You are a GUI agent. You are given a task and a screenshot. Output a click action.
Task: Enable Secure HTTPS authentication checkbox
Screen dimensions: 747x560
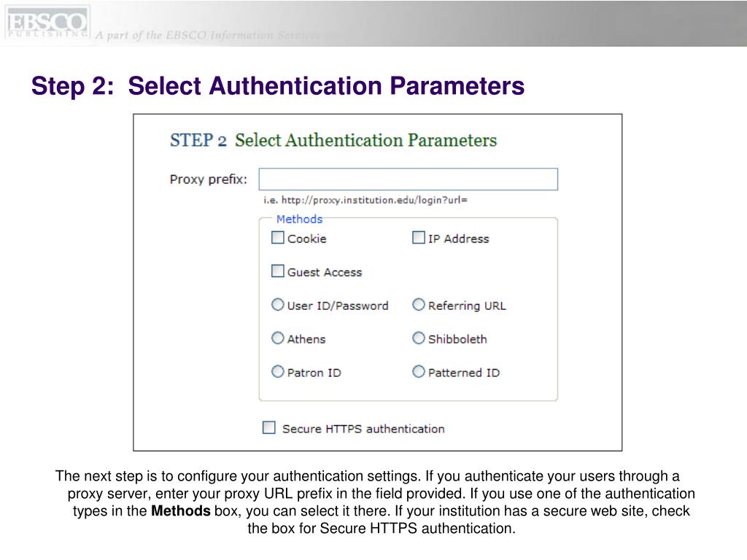point(269,428)
